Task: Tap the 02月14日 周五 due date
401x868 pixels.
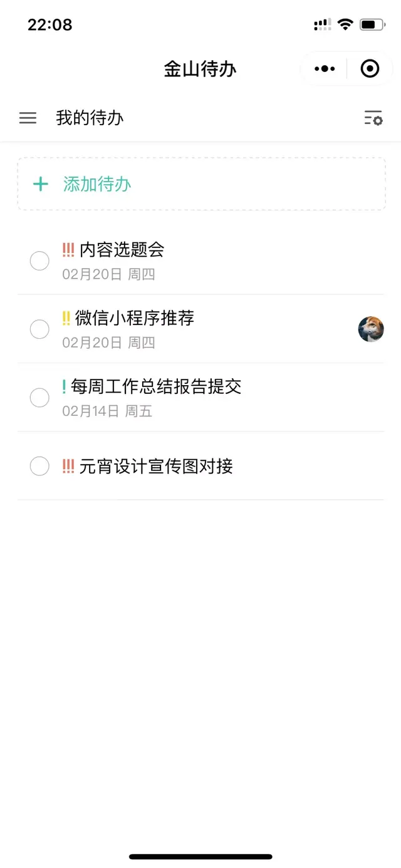Action: point(107,411)
